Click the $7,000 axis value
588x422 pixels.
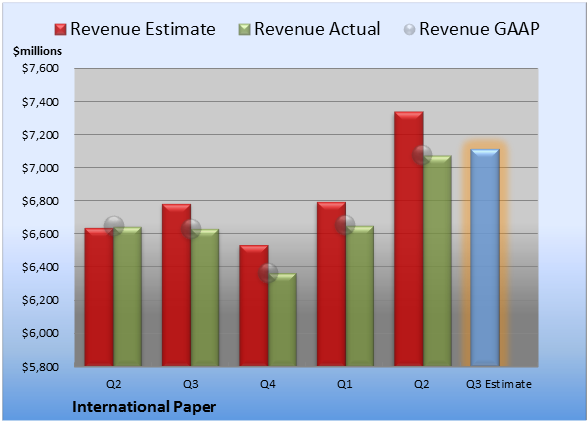(x=40, y=168)
